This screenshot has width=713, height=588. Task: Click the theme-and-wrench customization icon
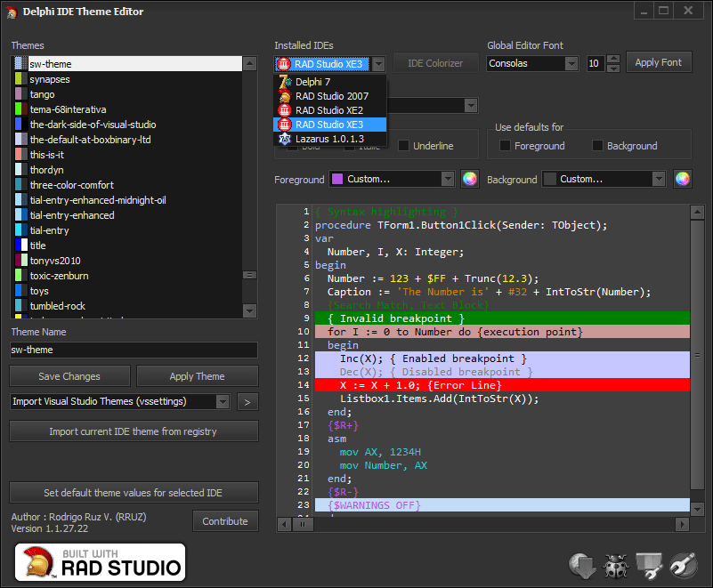coord(649,566)
